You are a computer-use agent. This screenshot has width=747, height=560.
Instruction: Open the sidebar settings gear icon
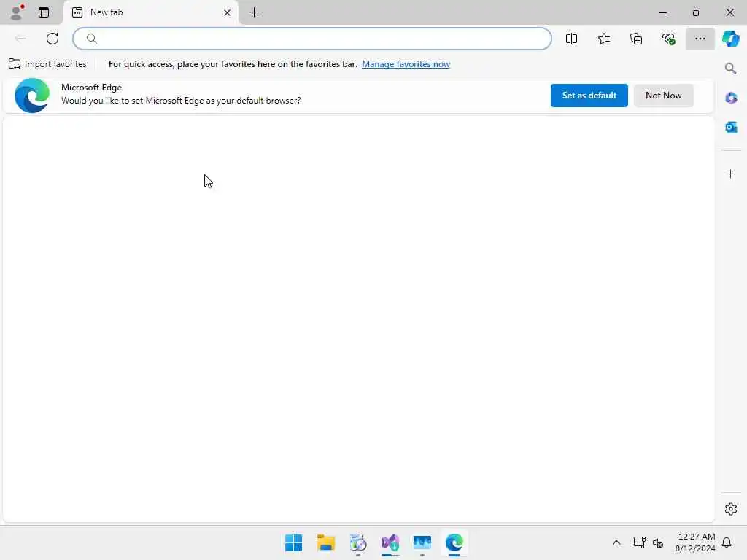730,509
